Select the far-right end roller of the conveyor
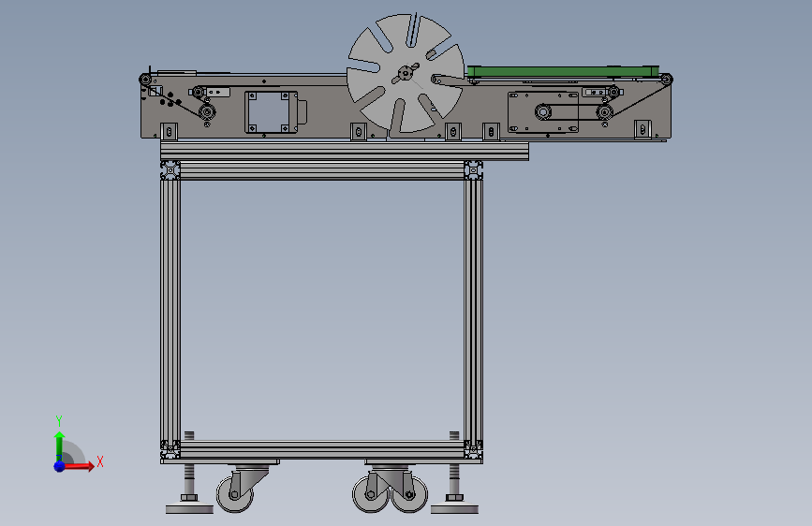Image resolution: width=812 pixels, height=526 pixels. click(x=667, y=80)
